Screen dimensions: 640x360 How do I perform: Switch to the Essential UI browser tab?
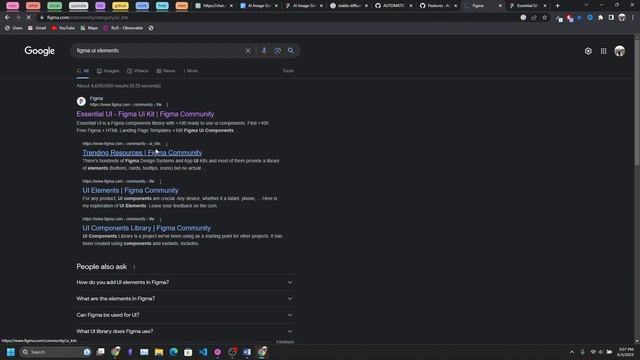tap(527, 6)
